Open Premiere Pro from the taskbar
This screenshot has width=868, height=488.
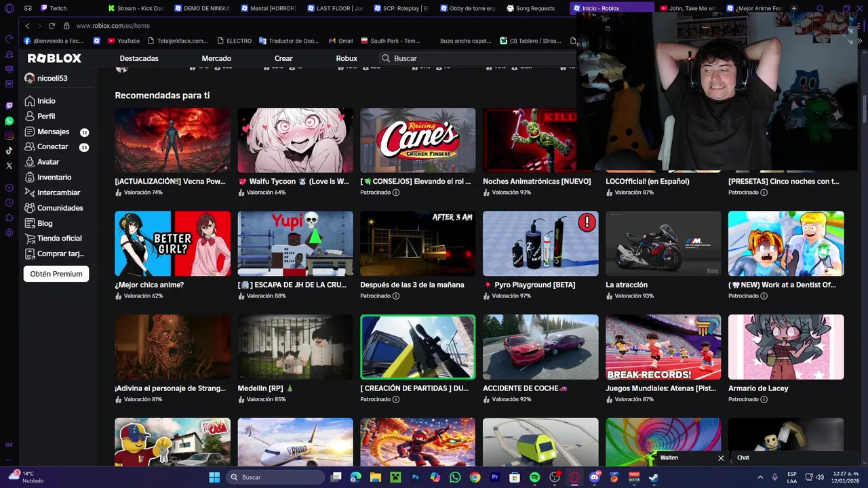pyautogui.click(x=495, y=477)
